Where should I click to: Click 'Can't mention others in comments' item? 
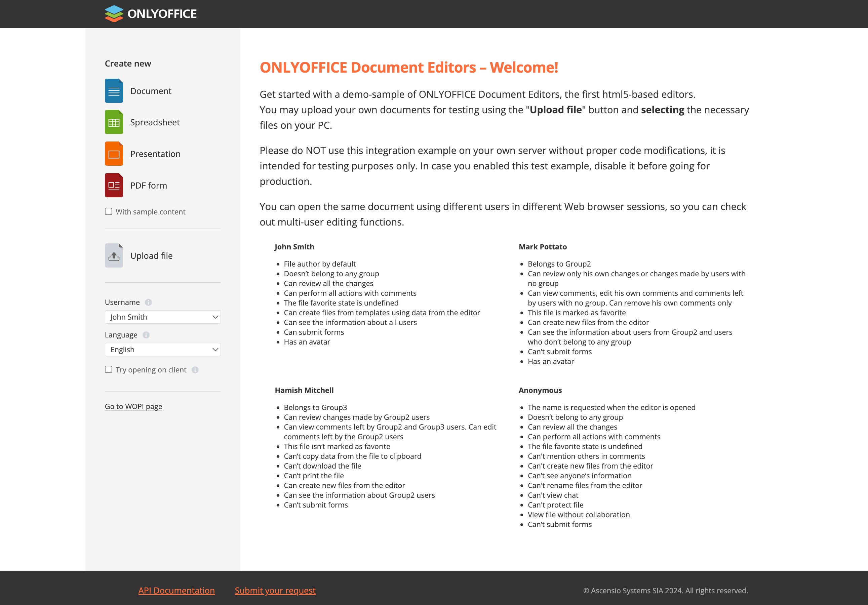click(x=586, y=456)
